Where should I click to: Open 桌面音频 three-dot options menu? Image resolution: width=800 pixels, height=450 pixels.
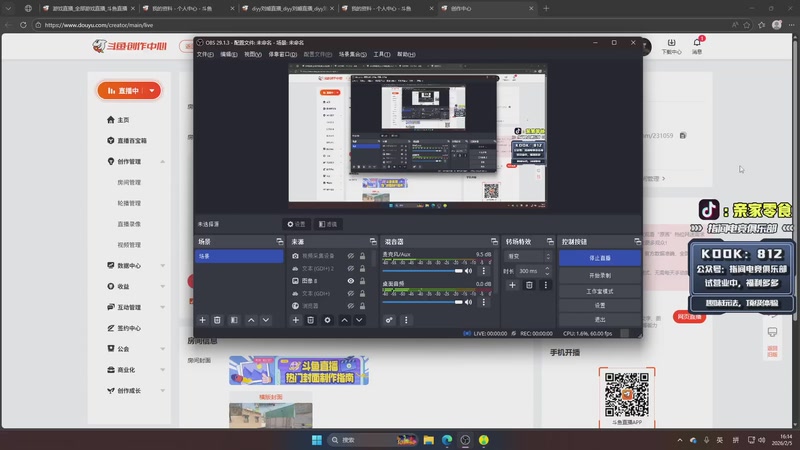click(484, 302)
